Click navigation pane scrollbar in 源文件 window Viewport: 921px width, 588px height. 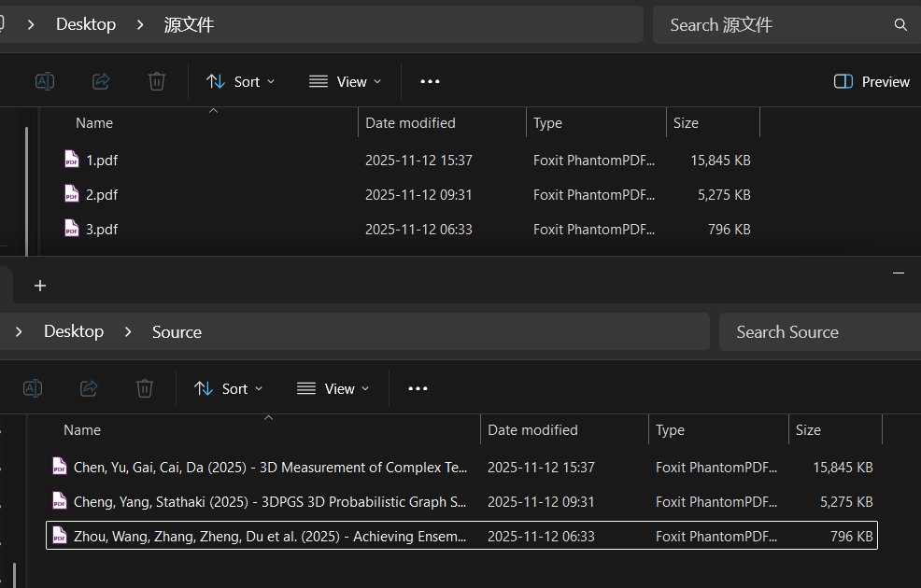pyautogui.click(x=26, y=190)
